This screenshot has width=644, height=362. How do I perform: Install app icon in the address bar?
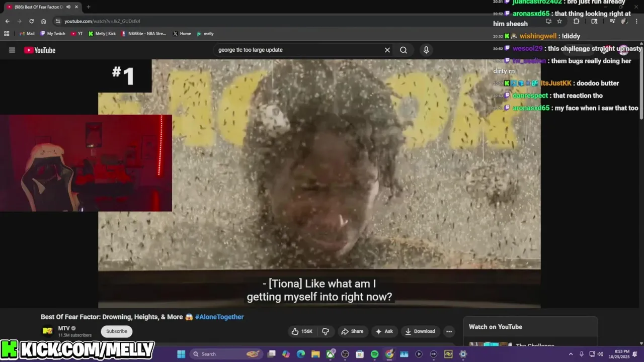tap(548, 21)
